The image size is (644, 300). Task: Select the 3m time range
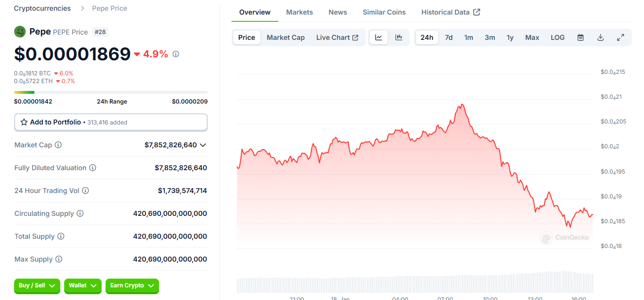490,37
